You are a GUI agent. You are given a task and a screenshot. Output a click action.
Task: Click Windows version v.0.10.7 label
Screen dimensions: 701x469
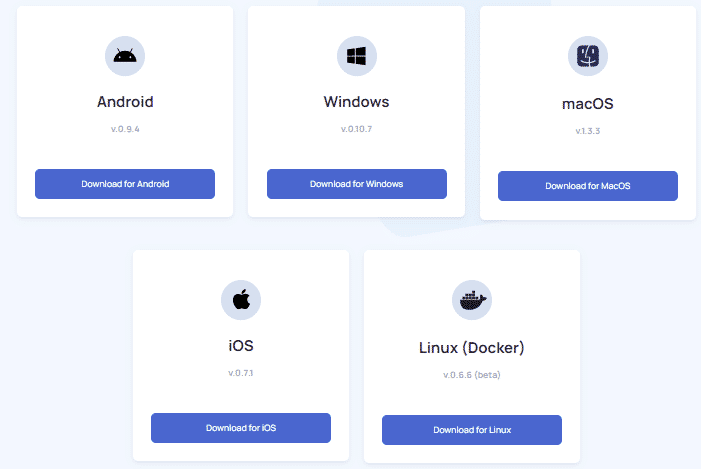(x=356, y=129)
